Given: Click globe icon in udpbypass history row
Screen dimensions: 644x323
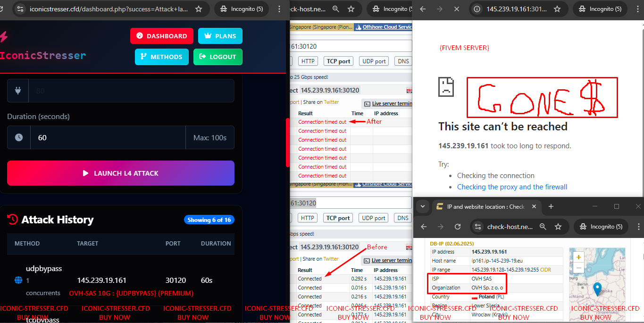Looking at the screenshot, I should [18, 280].
